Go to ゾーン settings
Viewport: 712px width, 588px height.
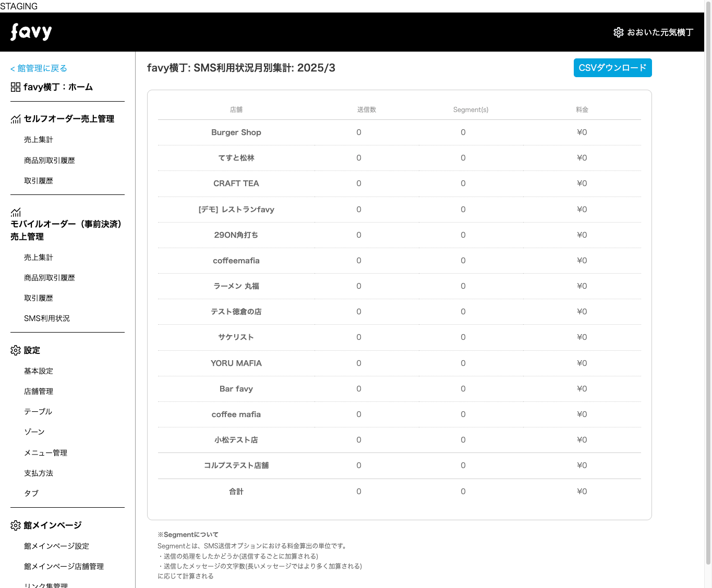[34, 432]
